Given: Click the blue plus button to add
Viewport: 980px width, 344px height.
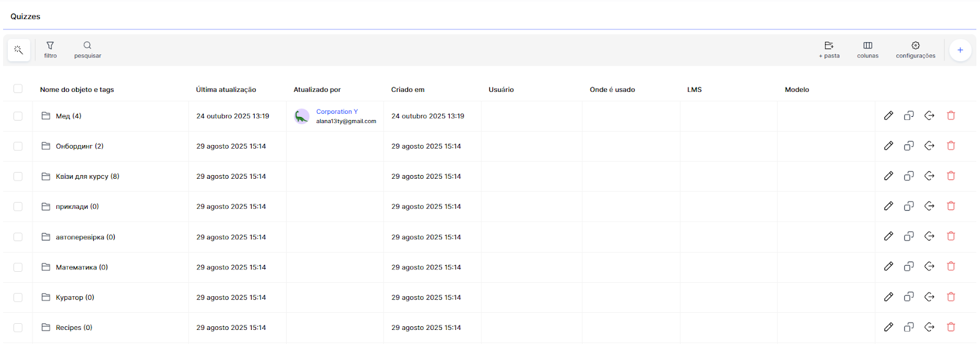Looking at the screenshot, I should [960, 50].
